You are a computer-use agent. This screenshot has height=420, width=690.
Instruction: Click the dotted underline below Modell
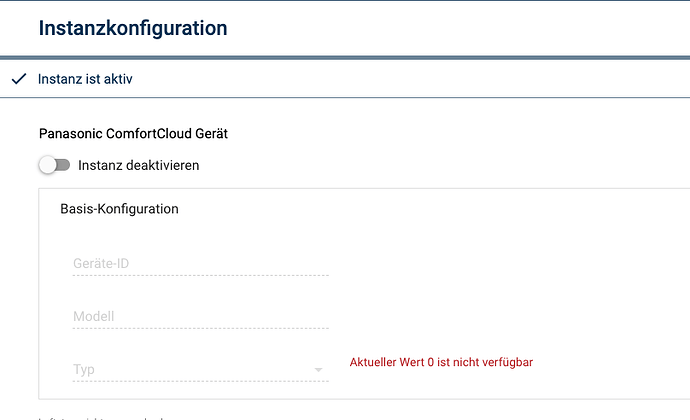tap(201, 328)
